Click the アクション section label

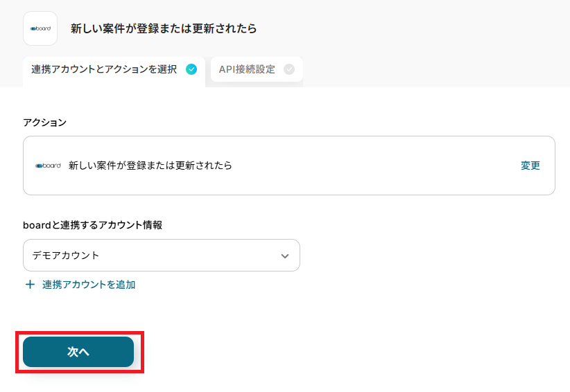coord(45,123)
